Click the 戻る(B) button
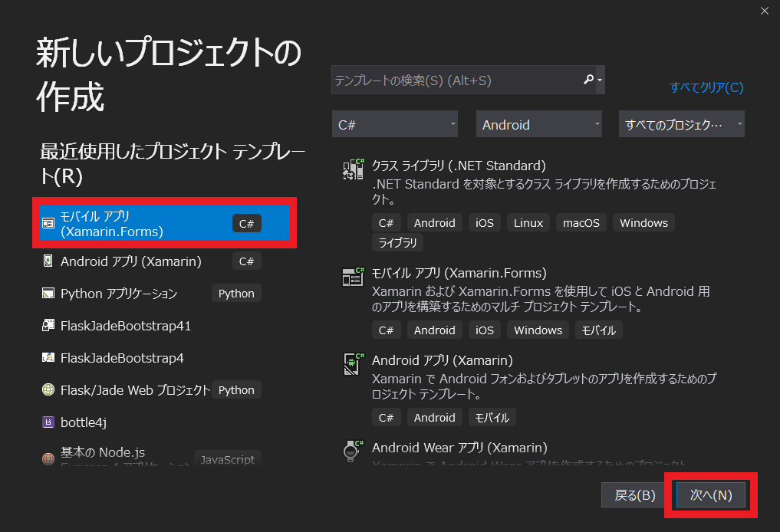 [635, 495]
